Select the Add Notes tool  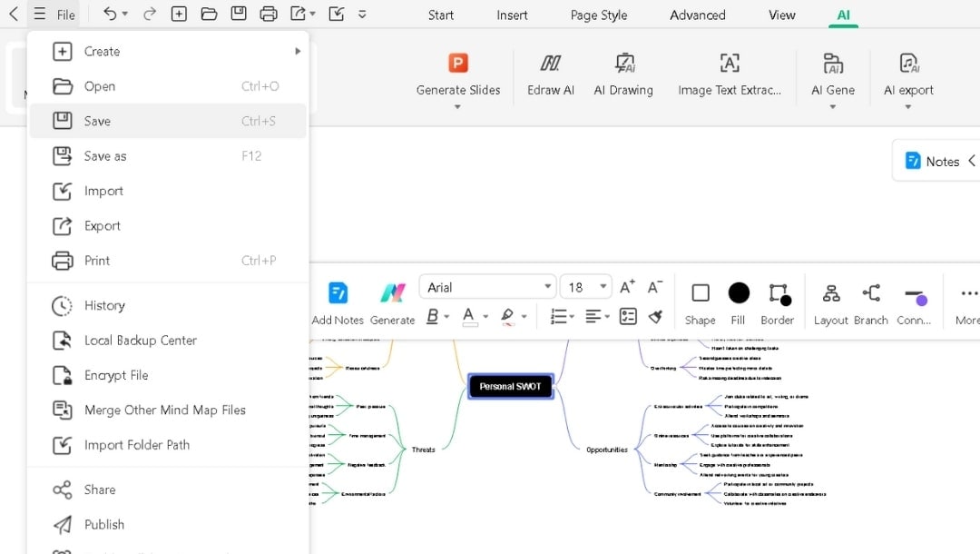point(338,302)
